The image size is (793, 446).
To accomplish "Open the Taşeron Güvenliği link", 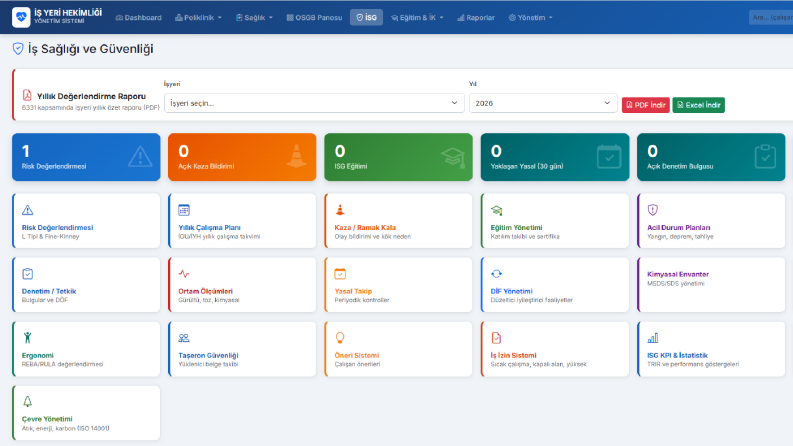I will pos(208,355).
